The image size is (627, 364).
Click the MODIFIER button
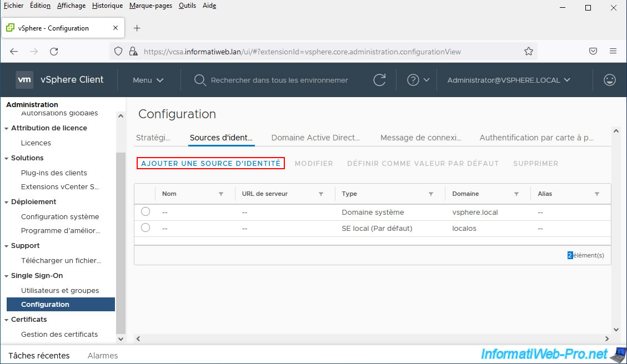coord(314,164)
